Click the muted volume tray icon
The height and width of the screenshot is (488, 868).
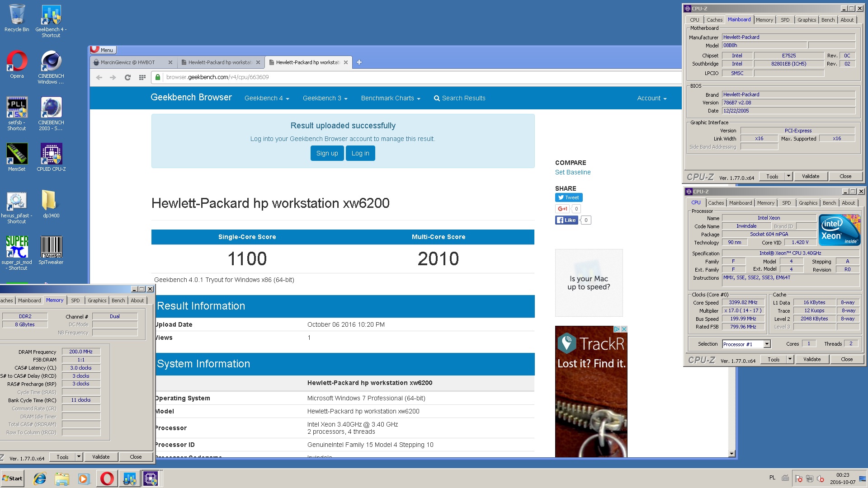(821, 479)
